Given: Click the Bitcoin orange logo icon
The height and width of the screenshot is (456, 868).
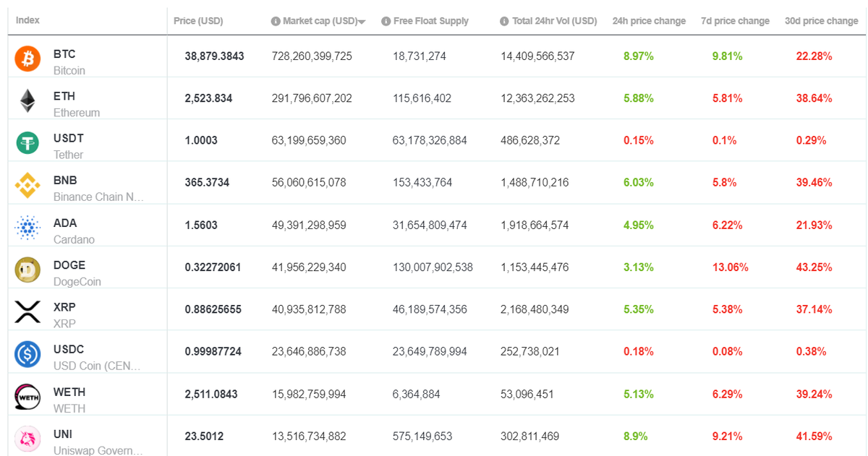Looking at the screenshot, I should (27, 59).
